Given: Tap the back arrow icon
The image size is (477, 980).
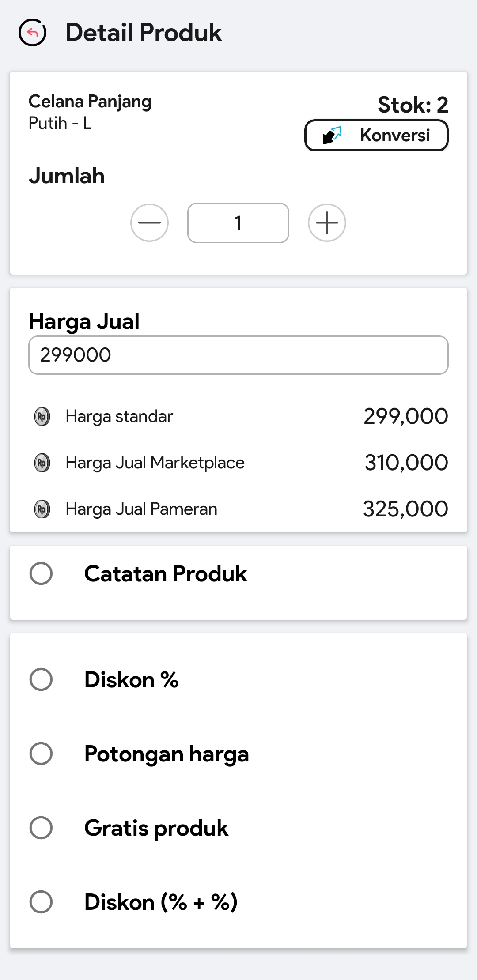Looking at the screenshot, I should pyautogui.click(x=32, y=33).
